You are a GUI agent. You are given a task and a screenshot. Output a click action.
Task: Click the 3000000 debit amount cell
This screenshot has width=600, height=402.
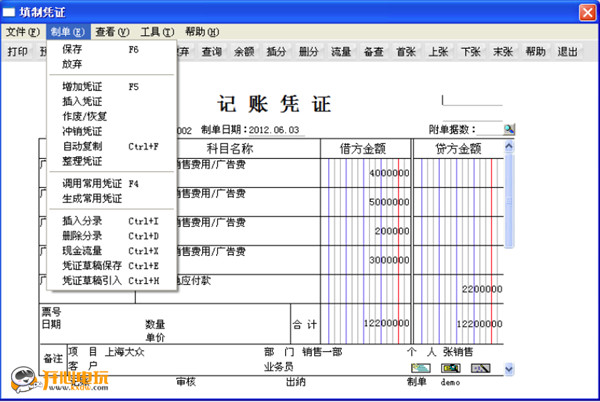[x=365, y=260]
